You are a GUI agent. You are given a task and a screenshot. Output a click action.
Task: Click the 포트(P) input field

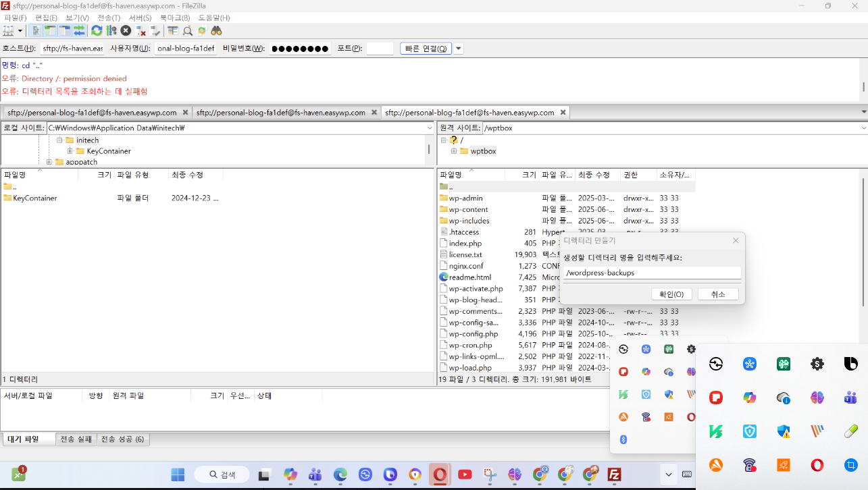pyautogui.click(x=380, y=49)
